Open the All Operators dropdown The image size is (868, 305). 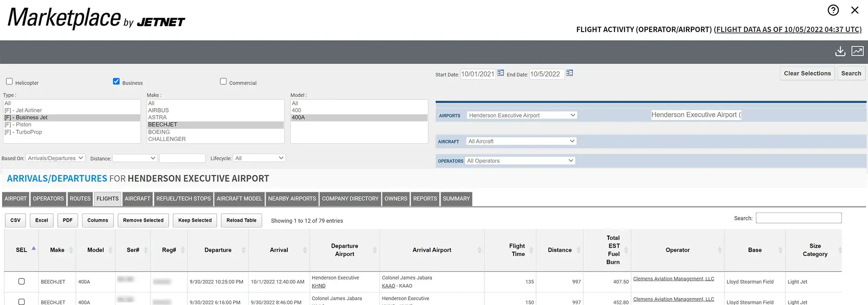coord(520,161)
